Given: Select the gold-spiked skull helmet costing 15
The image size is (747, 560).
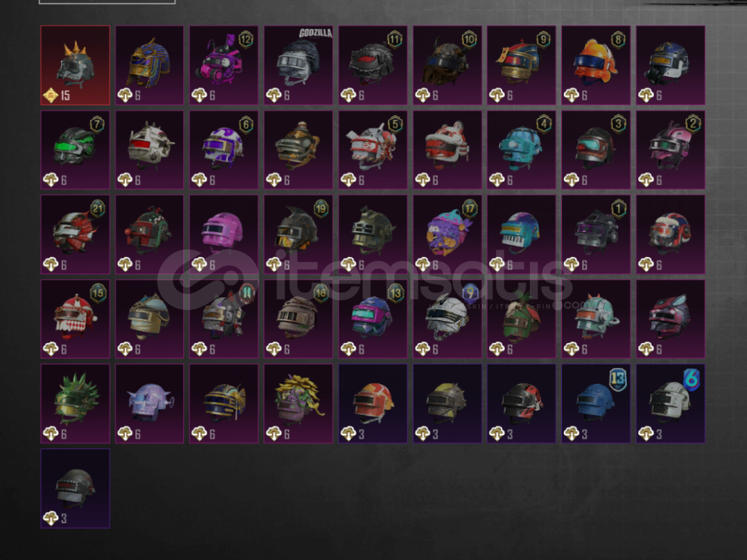Looking at the screenshot, I should [76, 65].
